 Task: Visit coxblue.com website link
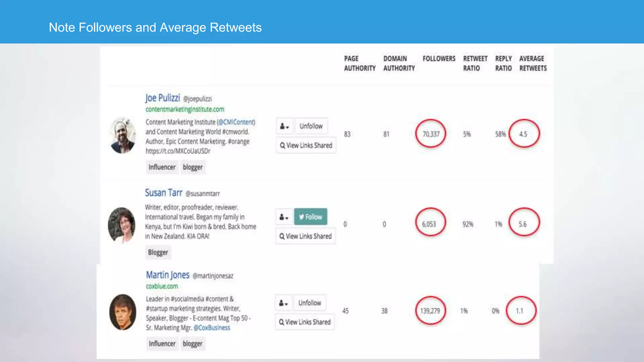point(162,286)
